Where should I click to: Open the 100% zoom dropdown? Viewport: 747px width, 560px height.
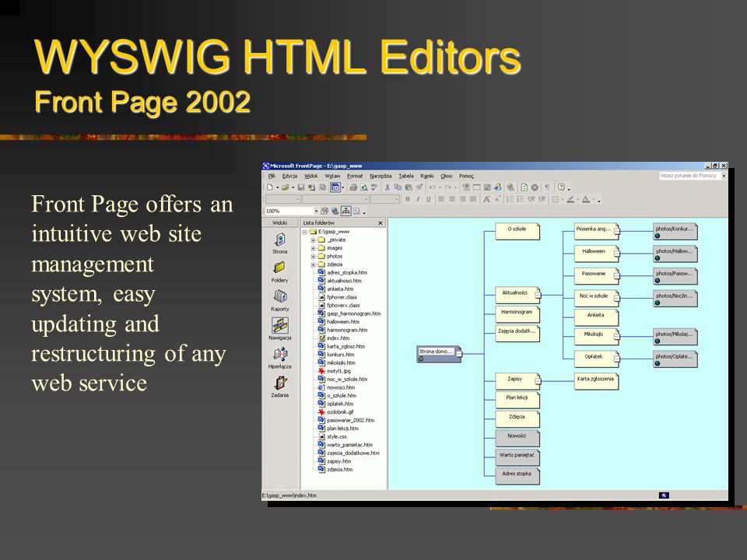tap(317, 211)
